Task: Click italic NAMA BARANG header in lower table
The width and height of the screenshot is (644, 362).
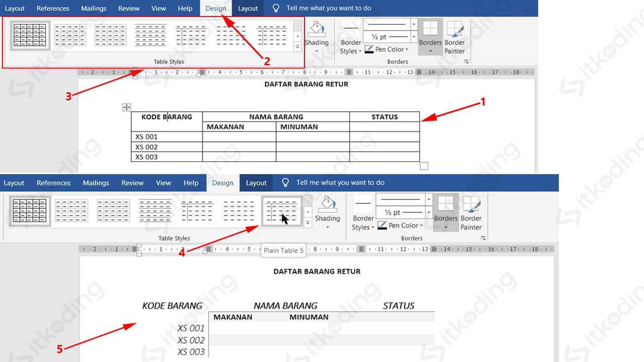Action: click(286, 306)
